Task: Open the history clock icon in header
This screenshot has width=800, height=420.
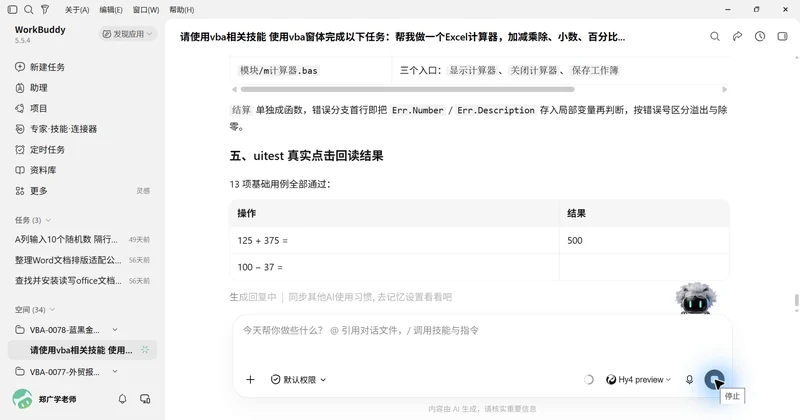Action: 760,36
